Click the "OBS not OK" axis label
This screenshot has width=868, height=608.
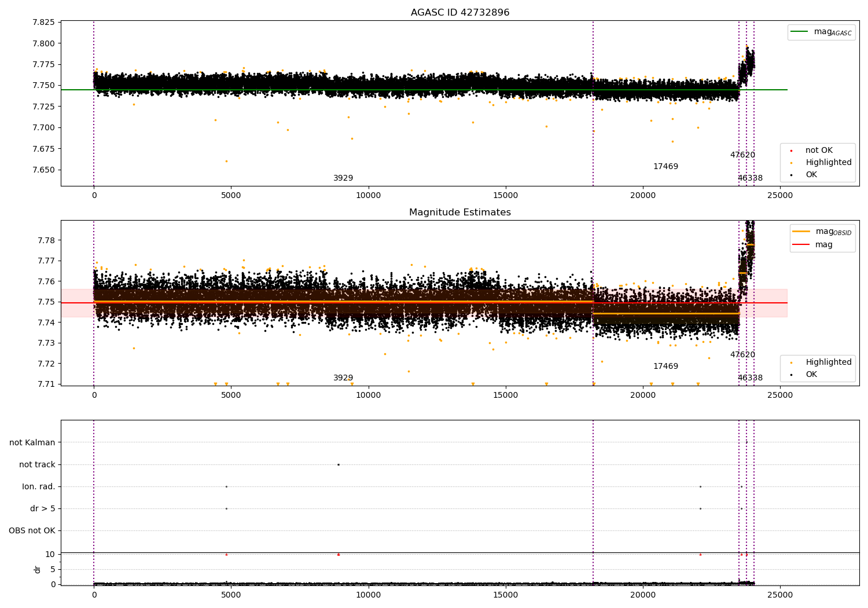click(x=32, y=530)
